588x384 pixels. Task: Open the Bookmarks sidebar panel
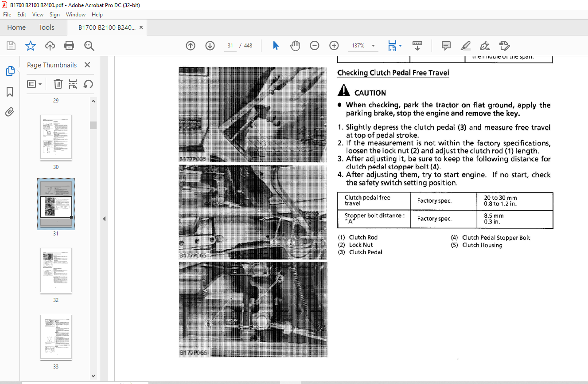tap(10, 92)
